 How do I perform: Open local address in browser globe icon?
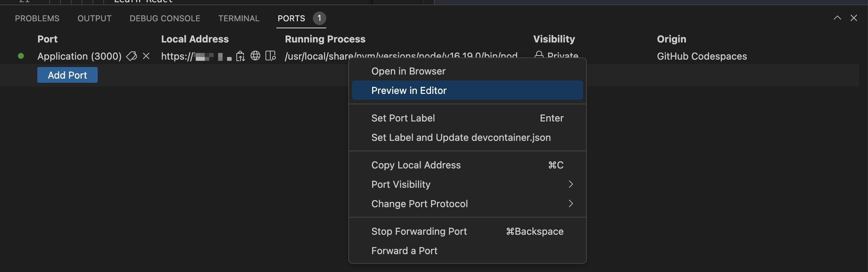pos(255,56)
